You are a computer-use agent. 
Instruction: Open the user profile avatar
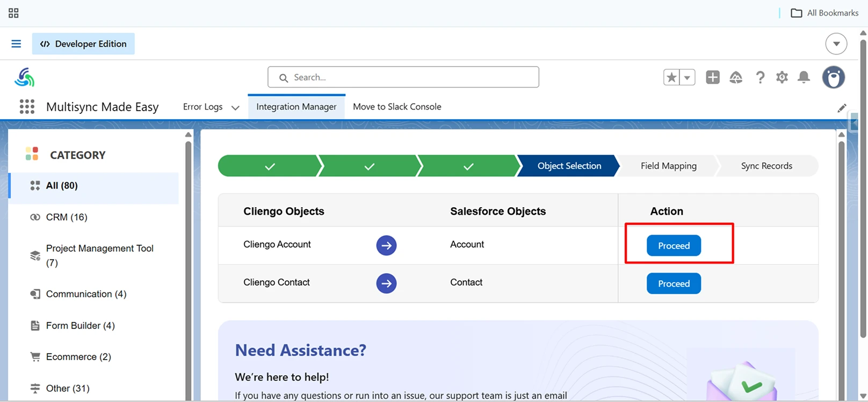click(x=834, y=77)
